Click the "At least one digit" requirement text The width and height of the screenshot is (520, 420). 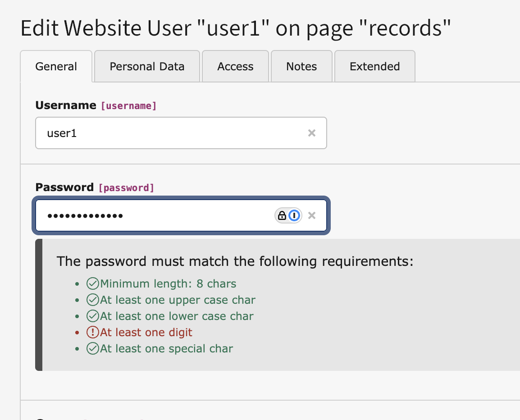point(146,333)
